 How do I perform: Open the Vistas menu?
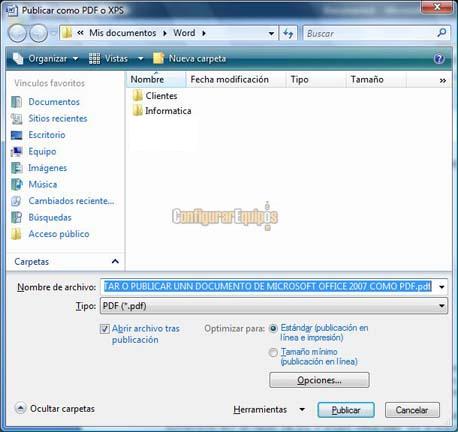tap(116, 59)
